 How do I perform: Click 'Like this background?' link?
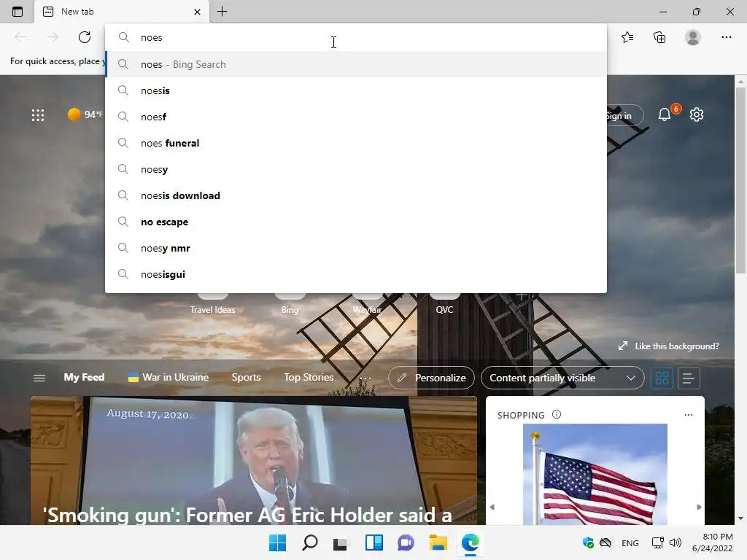(669, 346)
